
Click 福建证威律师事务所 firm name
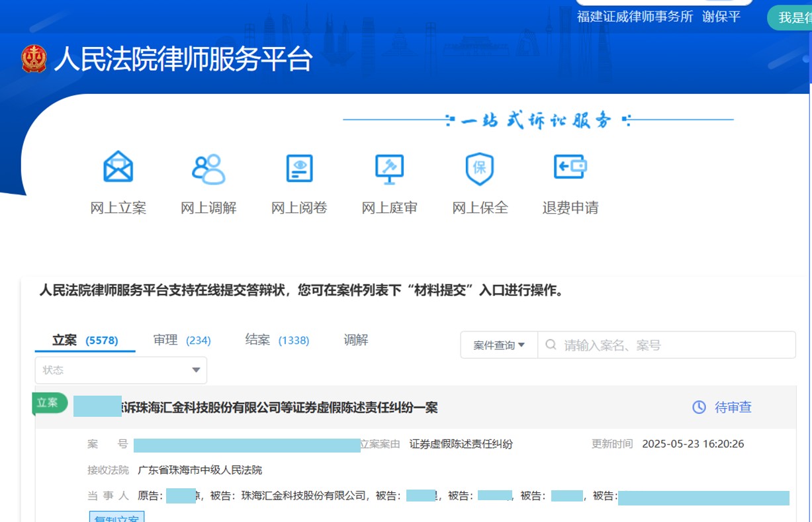pos(635,17)
